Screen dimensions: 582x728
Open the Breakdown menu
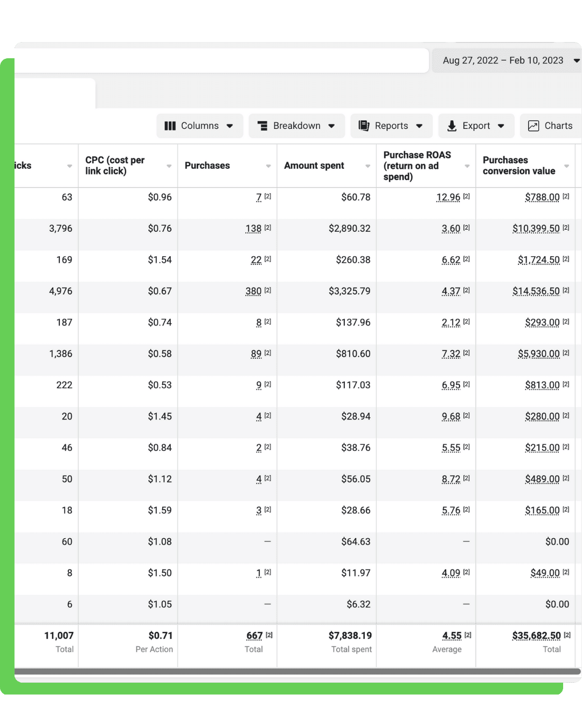(x=296, y=126)
